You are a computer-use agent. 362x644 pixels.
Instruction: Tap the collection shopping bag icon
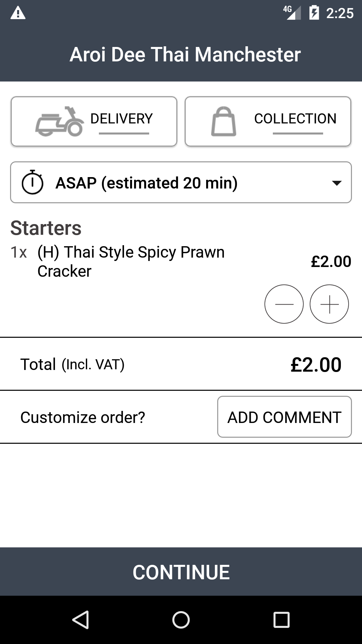[224, 121]
